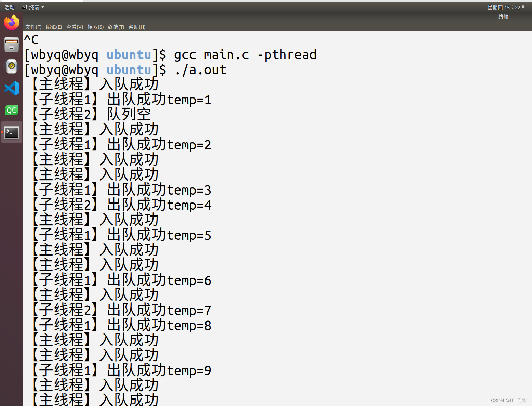
Task: Open the Files manager dock icon
Action: (12, 44)
